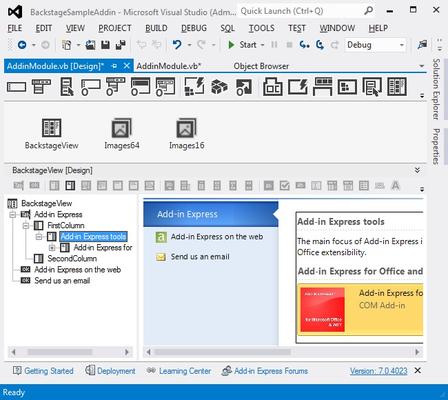Click the green Start debugging play icon
The height and width of the screenshot is (400, 448).
(231, 45)
